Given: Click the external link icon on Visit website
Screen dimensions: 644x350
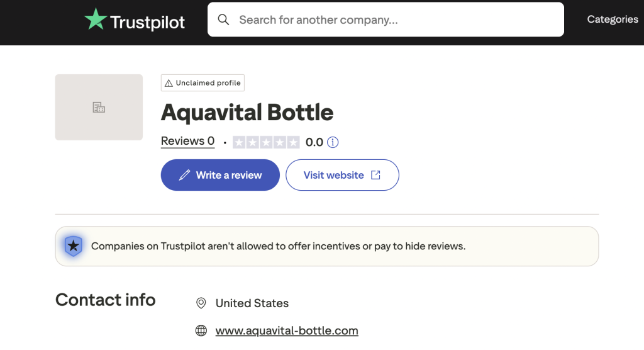Looking at the screenshot, I should point(375,175).
